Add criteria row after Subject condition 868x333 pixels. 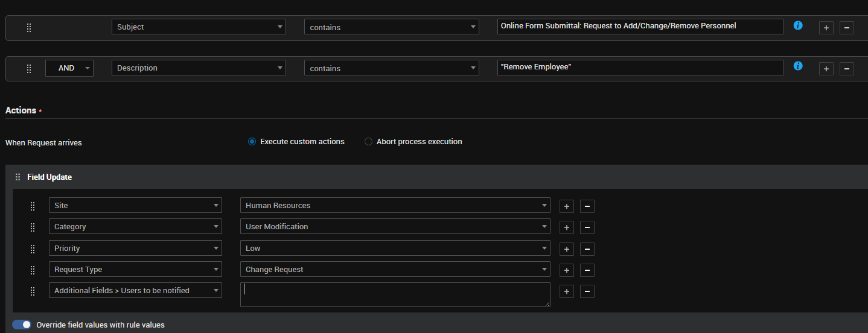click(826, 28)
